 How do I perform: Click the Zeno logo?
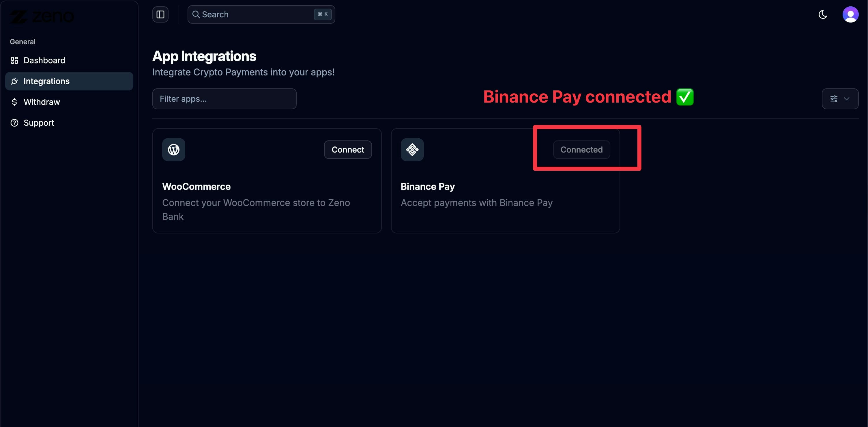(42, 16)
